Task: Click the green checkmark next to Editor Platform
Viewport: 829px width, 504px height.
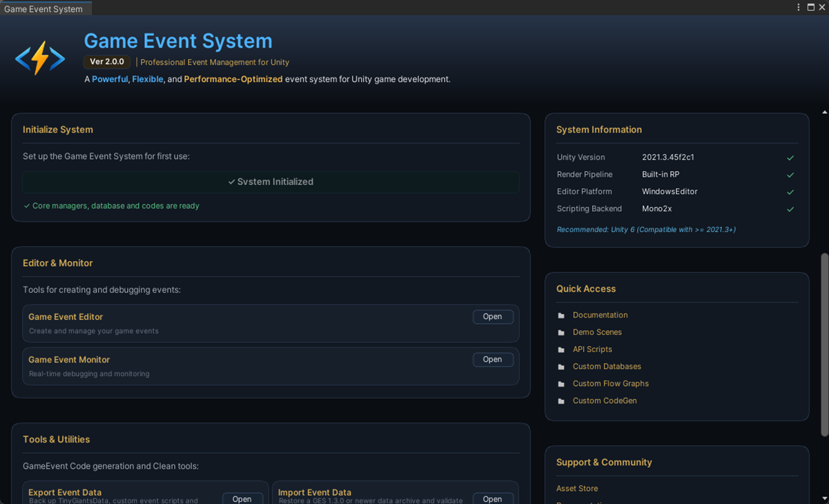Action: coord(790,192)
